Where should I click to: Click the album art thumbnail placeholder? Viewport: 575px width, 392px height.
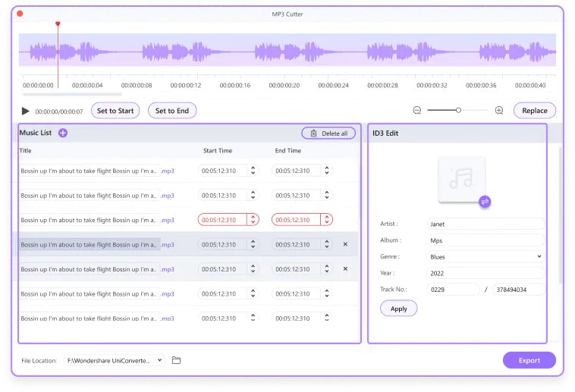coord(461,179)
